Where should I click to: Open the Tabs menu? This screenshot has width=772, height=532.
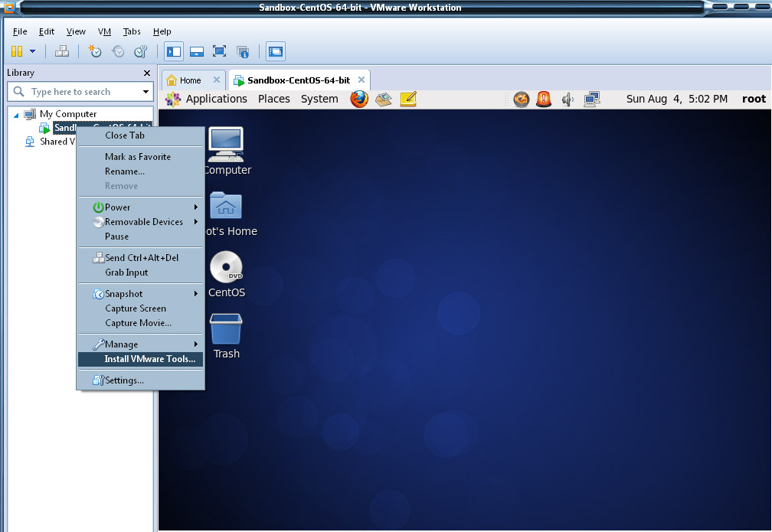(132, 31)
